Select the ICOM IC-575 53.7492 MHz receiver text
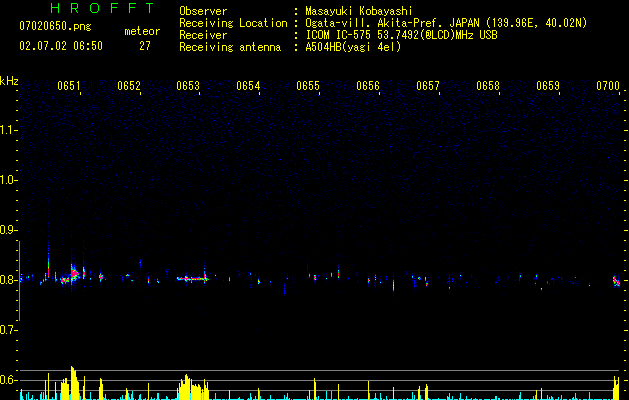 (401, 35)
